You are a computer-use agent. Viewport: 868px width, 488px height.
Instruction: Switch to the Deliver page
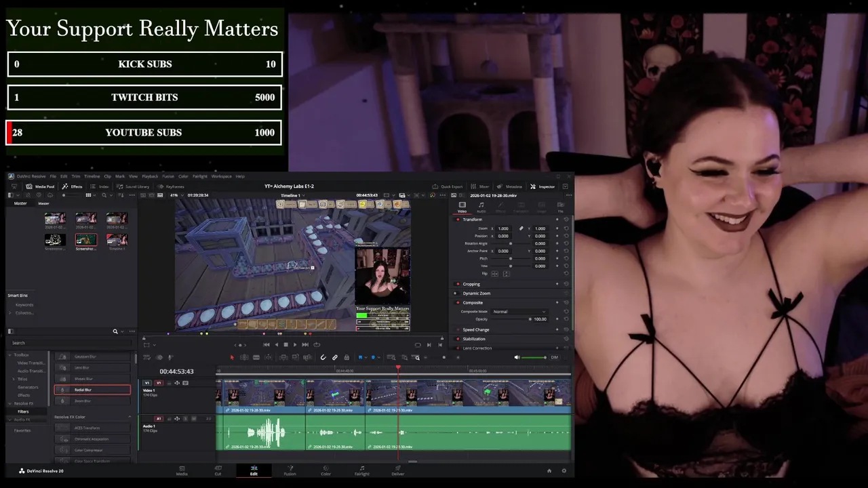pyautogui.click(x=398, y=470)
